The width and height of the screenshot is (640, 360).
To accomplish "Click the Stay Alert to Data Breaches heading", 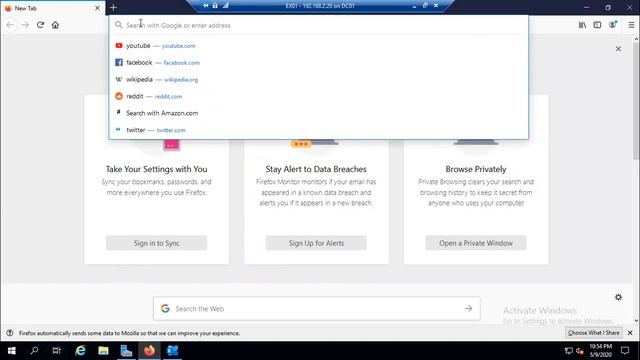I will pos(316,169).
